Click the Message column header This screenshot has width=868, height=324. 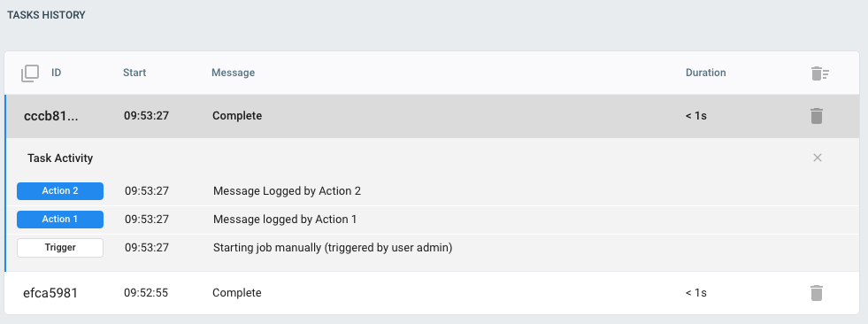tap(233, 73)
